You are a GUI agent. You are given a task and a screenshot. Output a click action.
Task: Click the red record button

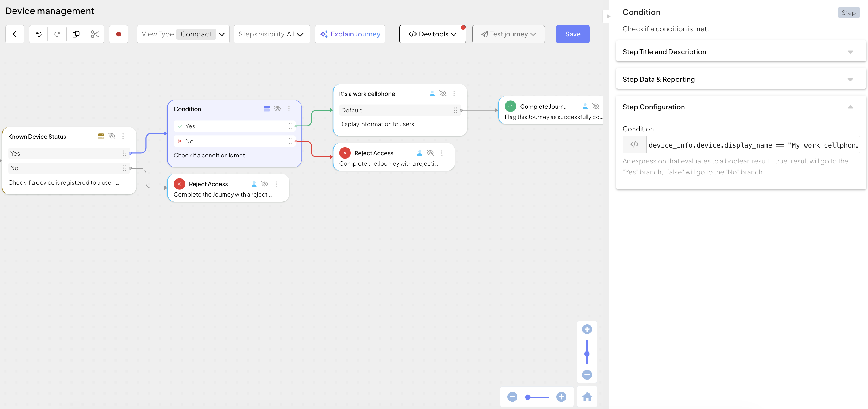click(119, 34)
